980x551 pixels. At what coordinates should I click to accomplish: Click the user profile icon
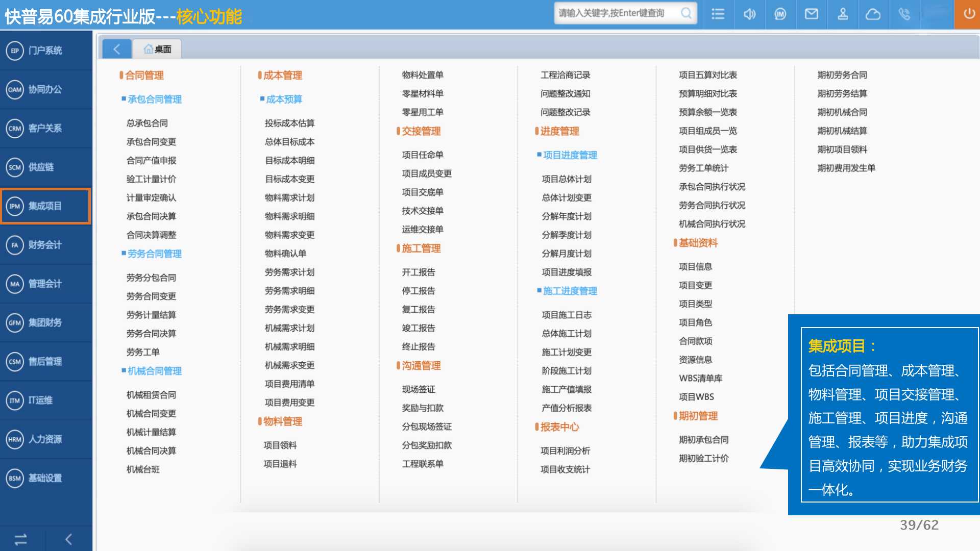click(843, 14)
